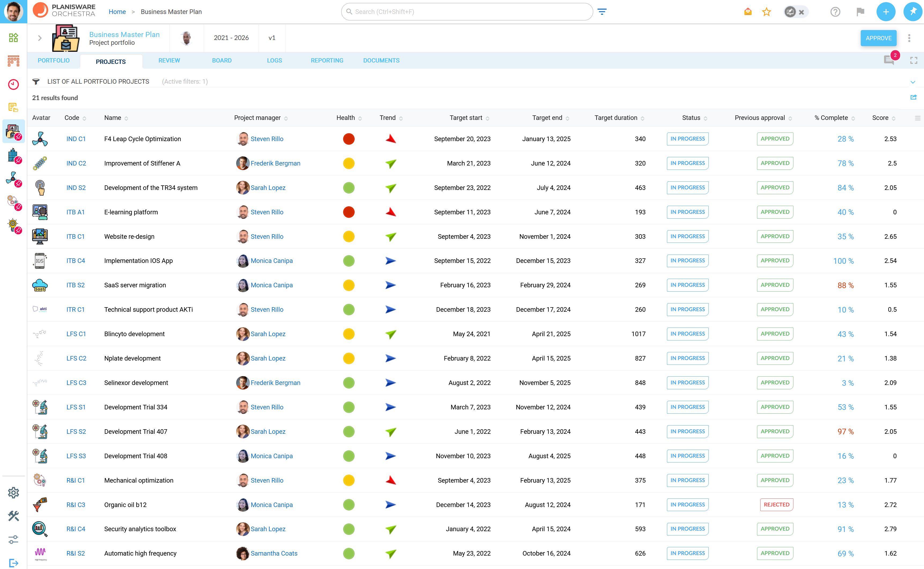The height and width of the screenshot is (569, 924).
Task: Open project IND C1 code link
Action: (76, 139)
